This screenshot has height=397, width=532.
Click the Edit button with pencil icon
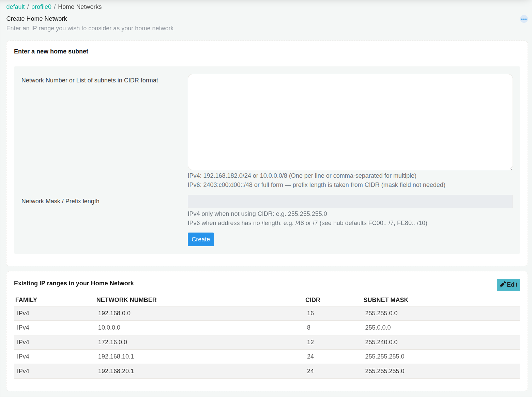(x=508, y=285)
